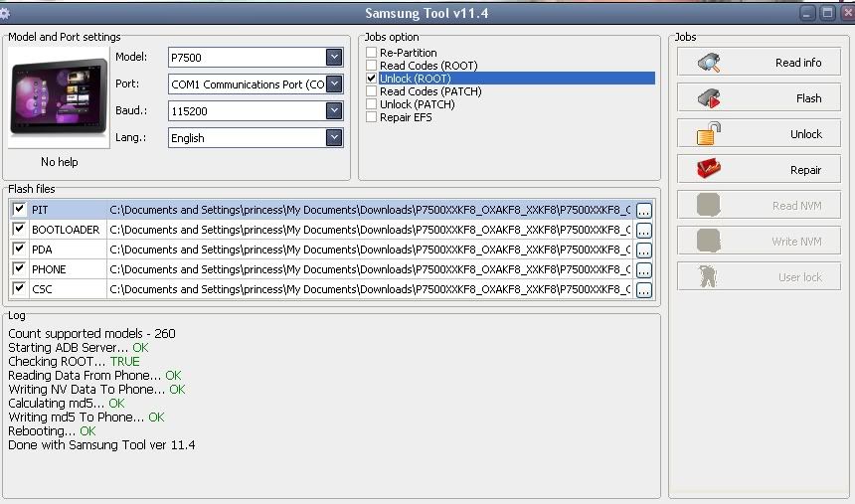Uncheck the CSC flash file checkbox
This screenshot has height=504, width=855.
pyautogui.click(x=19, y=288)
